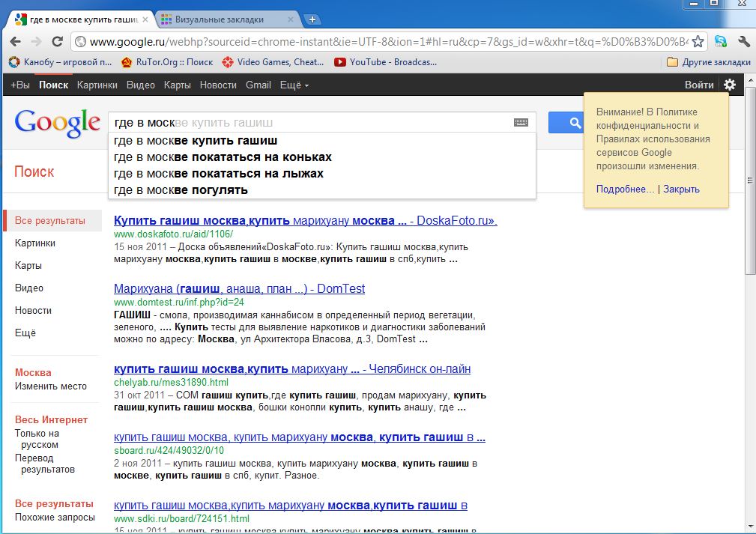The width and height of the screenshot is (756, 534).
Task: Reload the current Google page
Action: coord(58,41)
